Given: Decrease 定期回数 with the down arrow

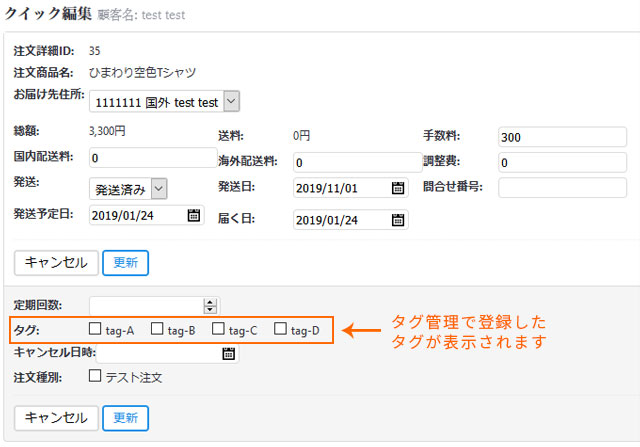Looking at the screenshot, I should [x=209, y=310].
